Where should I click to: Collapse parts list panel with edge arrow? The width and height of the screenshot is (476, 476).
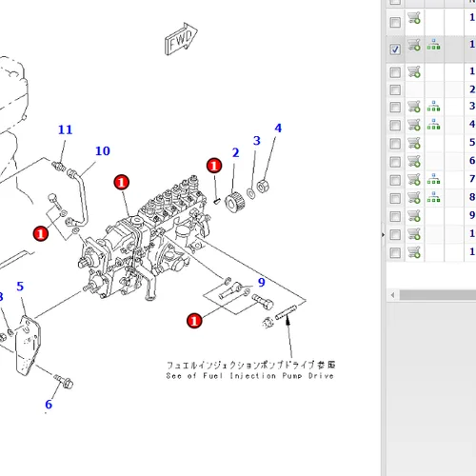pyautogui.click(x=383, y=235)
